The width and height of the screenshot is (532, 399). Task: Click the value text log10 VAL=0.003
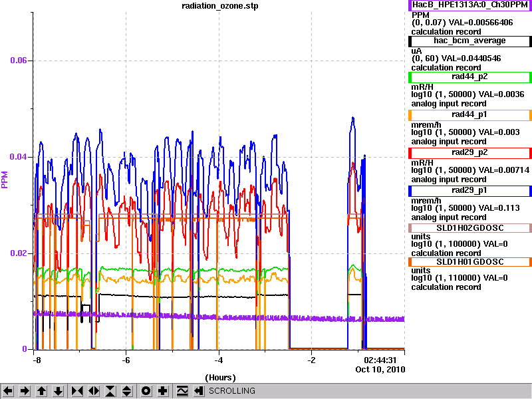pyautogui.click(x=465, y=132)
